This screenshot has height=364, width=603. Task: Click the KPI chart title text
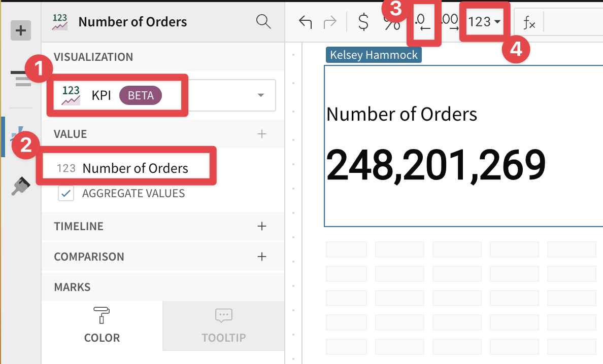coord(401,114)
